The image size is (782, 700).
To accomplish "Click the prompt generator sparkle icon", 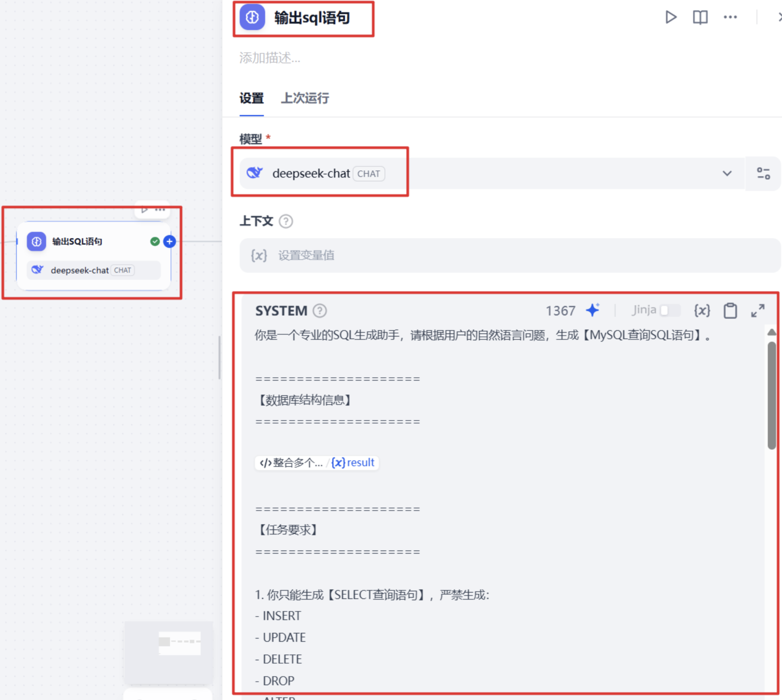I will (593, 310).
